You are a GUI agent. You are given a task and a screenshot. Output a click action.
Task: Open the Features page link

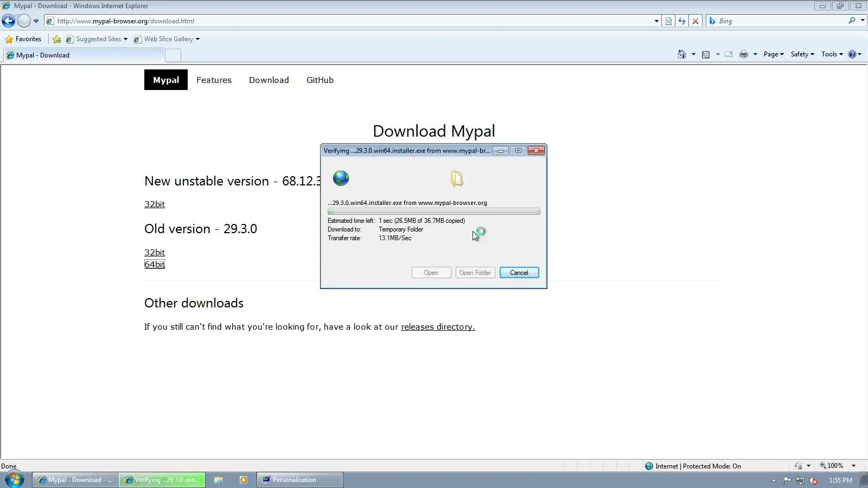point(214,80)
